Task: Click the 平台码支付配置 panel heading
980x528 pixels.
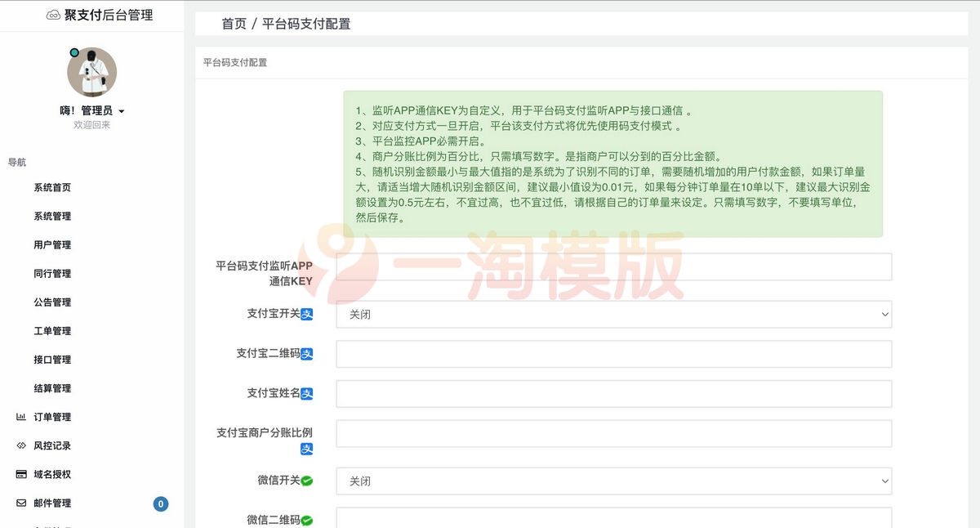Action: tap(235, 62)
